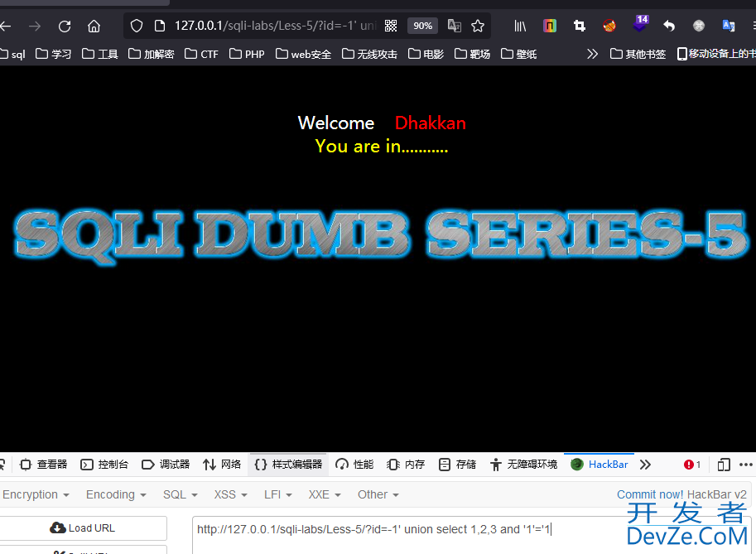756x554 pixels.
Task: Show more bookmarks with the chevron
Action: (592, 54)
